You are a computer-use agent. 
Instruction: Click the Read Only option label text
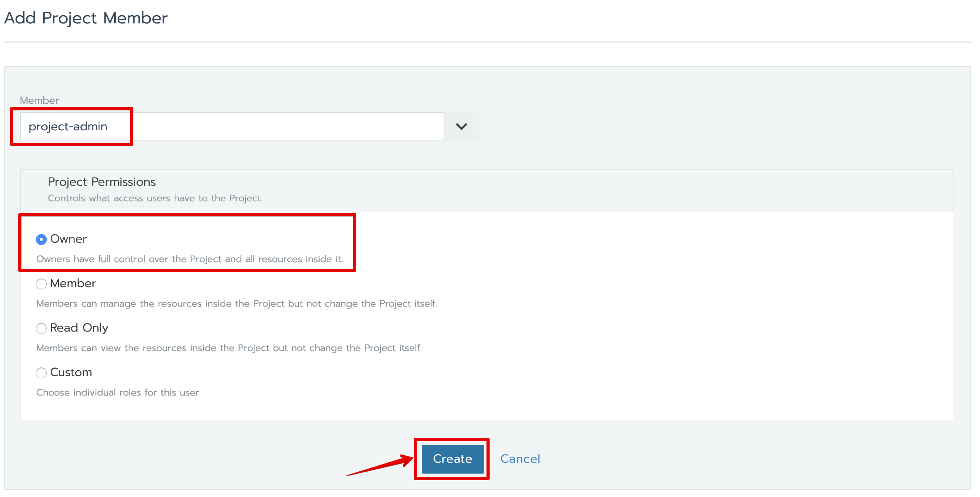(79, 328)
